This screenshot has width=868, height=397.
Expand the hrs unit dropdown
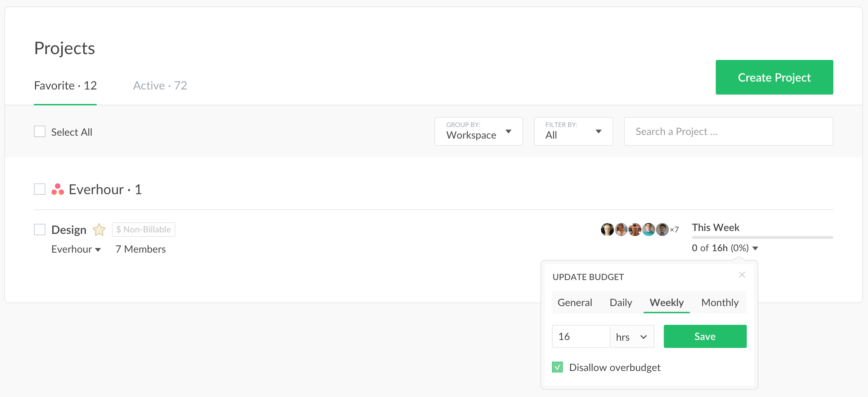tap(632, 337)
